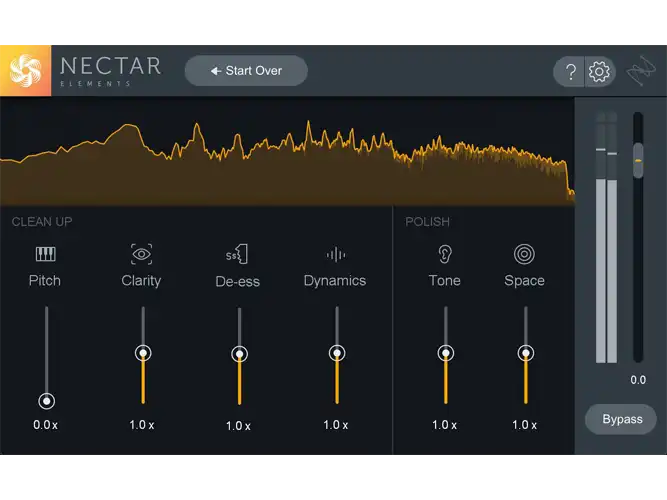Viewport: 667px width, 500px height.
Task: Click the Start Over button
Action: 246,71
